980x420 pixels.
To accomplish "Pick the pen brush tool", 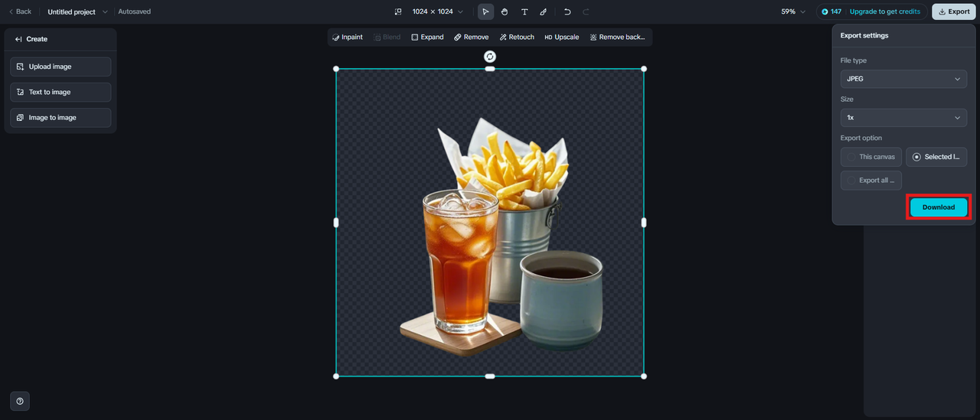I will pos(544,11).
